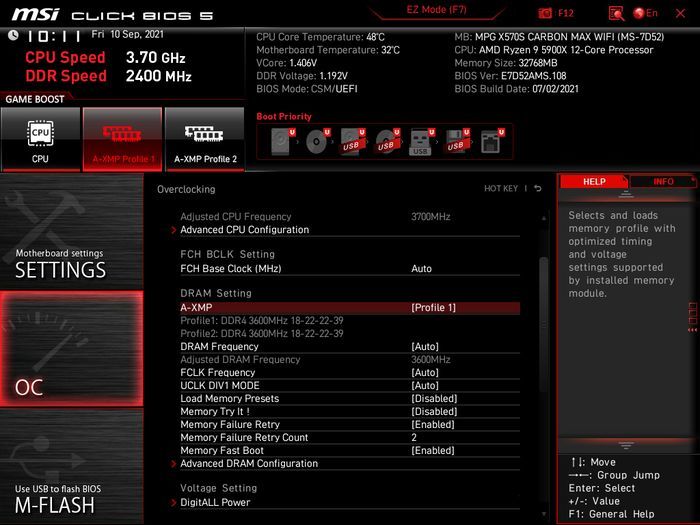The height and width of the screenshot is (525, 700).
Task: Click the hard drive boot priority icon
Action: coord(283,142)
